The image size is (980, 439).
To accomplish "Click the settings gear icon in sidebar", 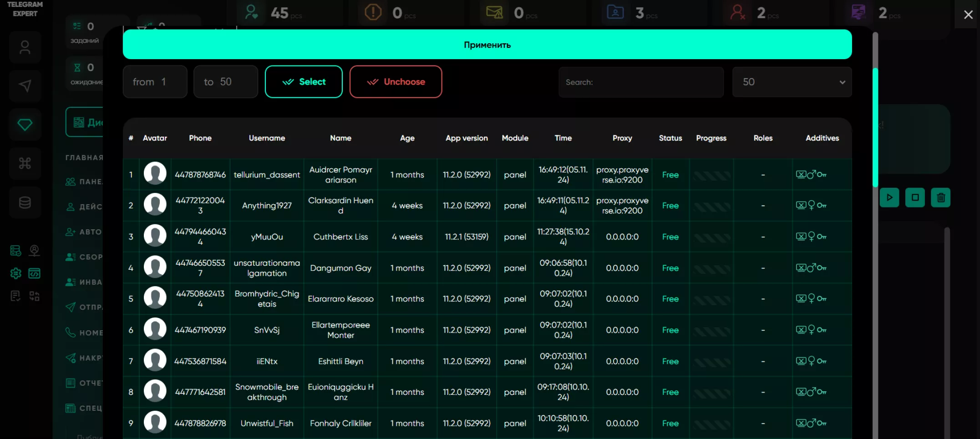I will pyautogui.click(x=15, y=273).
